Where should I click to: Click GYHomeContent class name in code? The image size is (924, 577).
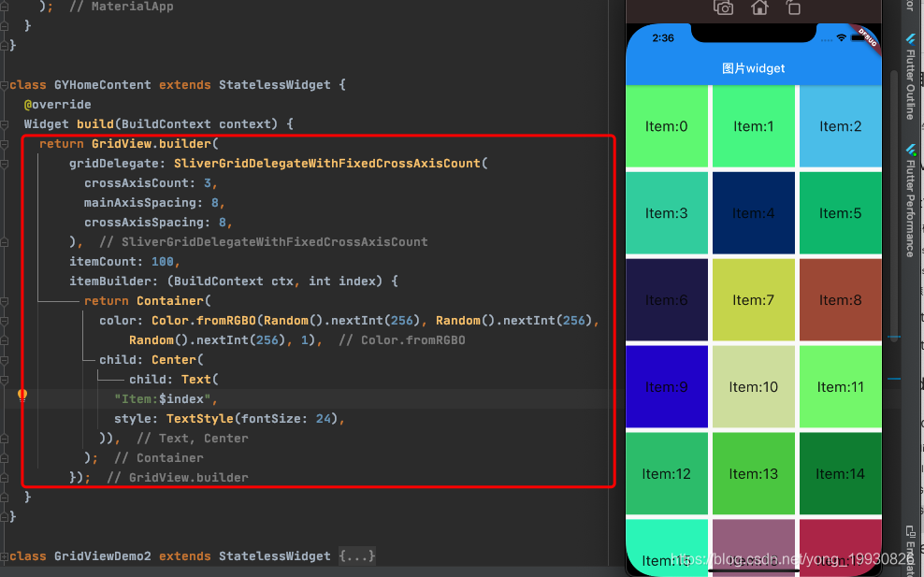103,85
